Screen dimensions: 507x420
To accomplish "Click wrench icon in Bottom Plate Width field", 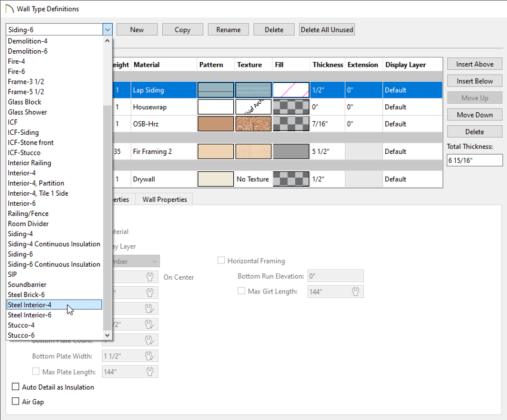I will [150, 356].
